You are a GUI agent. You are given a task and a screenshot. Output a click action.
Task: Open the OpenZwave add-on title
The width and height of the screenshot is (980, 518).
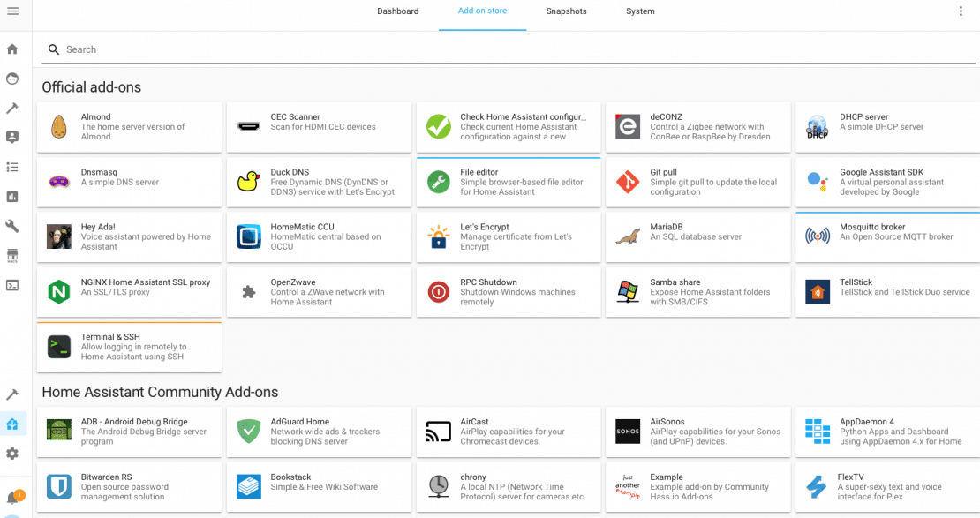[x=293, y=282]
